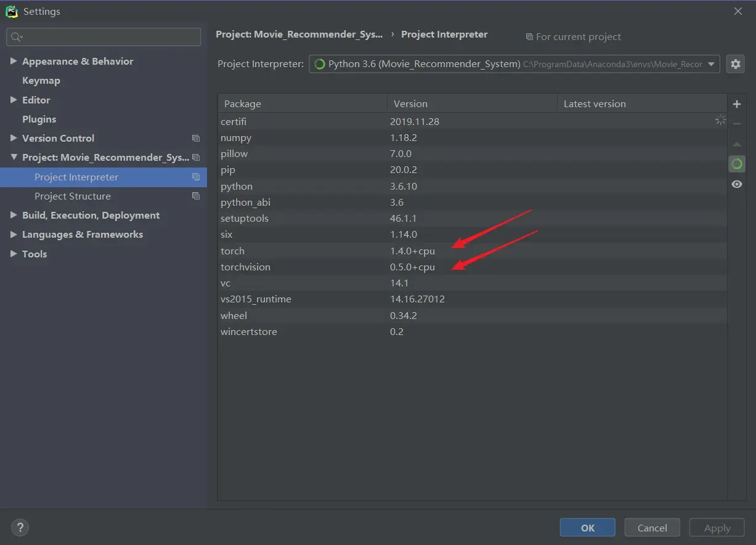This screenshot has width=756, height=545.
Task: Close the Settings dialog window
Action: [738, 11]
